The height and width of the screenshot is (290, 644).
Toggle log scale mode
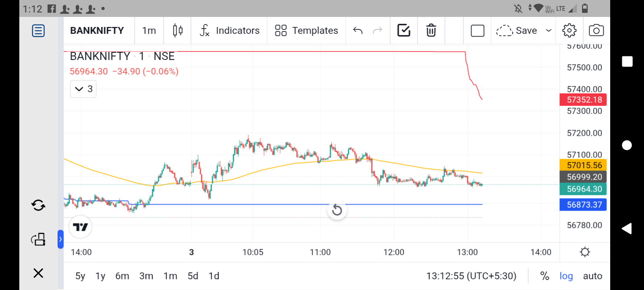point(566,276)
